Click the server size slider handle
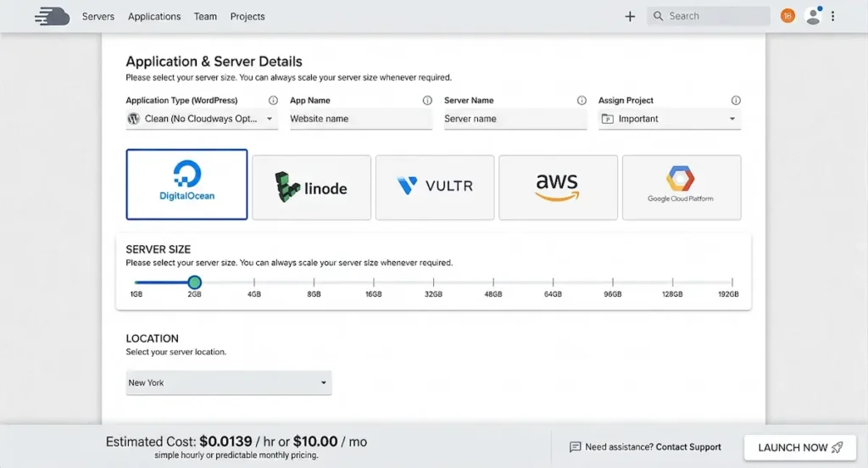The width and height of the screenshot is (868, 468). click(x=194, y=282)
